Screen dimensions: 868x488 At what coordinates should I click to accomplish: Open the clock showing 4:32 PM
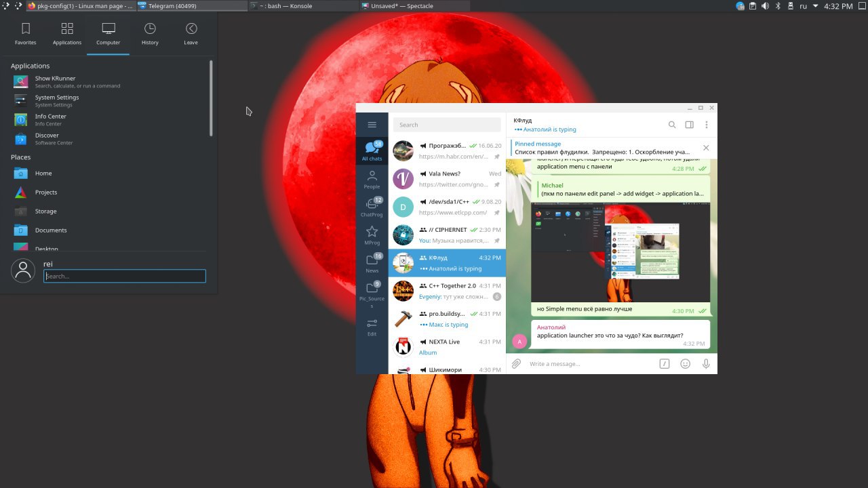(839, 6)
